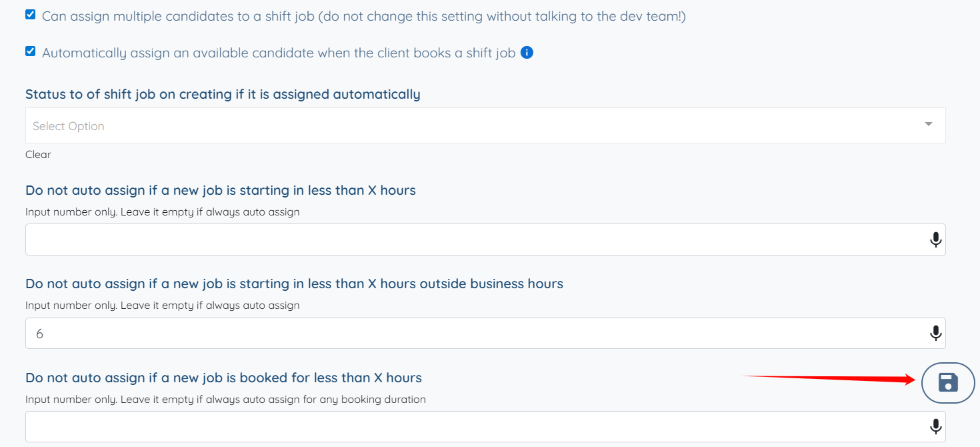Click microphone in outside business hours field
This screenshot has height=447, width=980.
tap(936, 333)
